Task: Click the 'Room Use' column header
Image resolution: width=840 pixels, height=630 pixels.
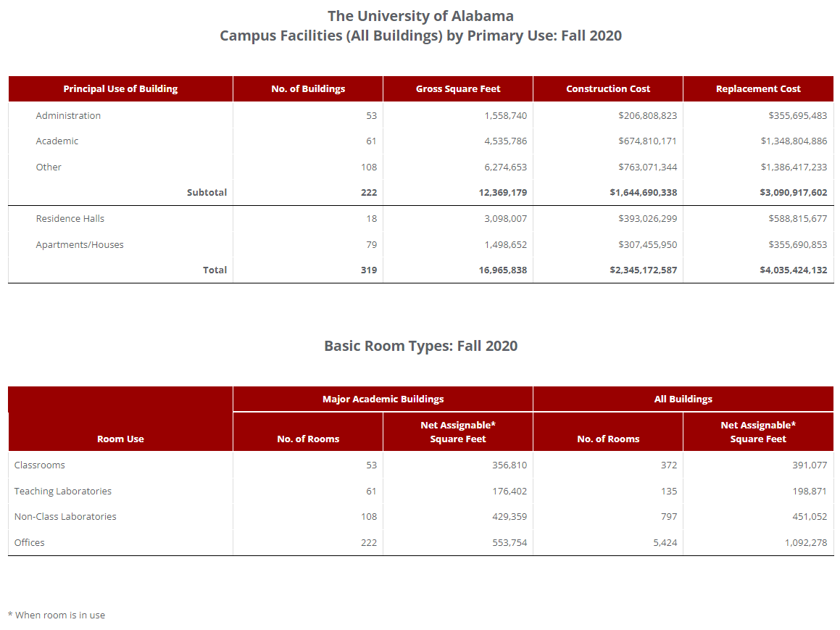Action: coord(120,439)
